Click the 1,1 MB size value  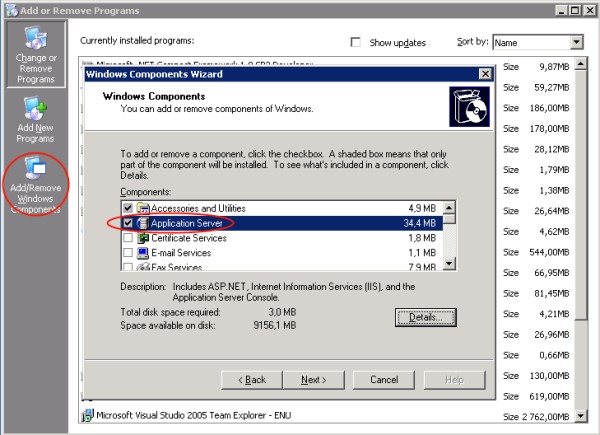pos(422,253)
